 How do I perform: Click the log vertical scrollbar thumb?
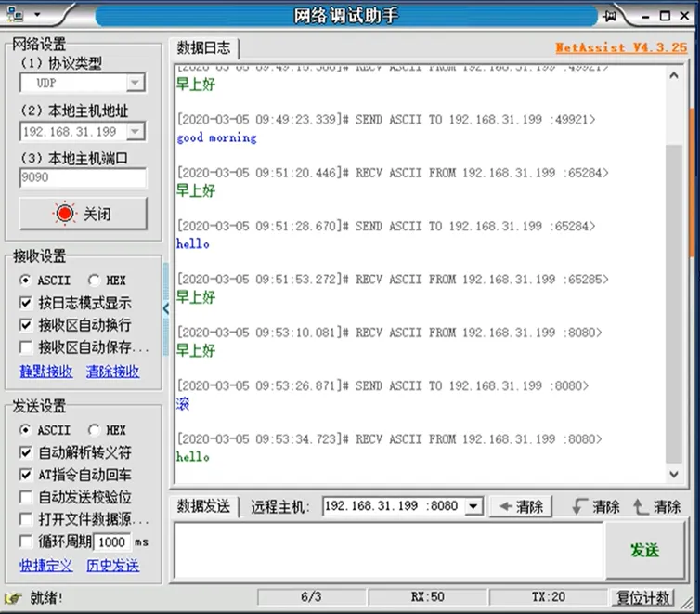(x=674, y=304)
